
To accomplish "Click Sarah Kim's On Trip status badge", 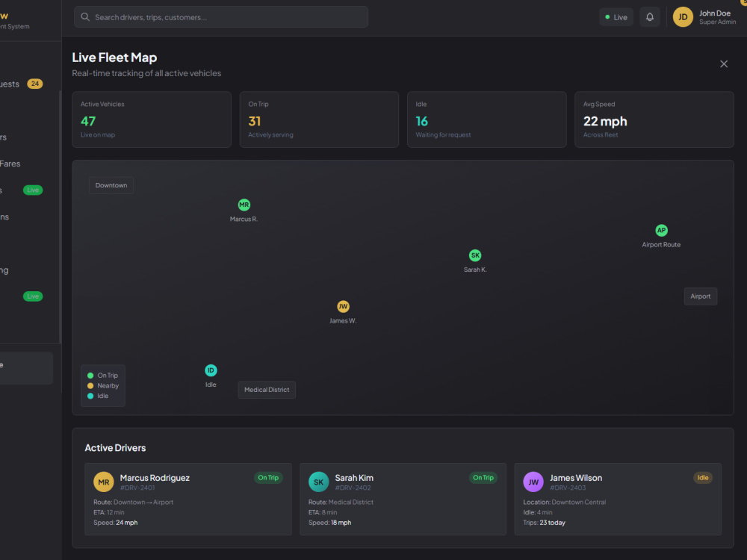I will pyautogui.click(x=483, y=478).
